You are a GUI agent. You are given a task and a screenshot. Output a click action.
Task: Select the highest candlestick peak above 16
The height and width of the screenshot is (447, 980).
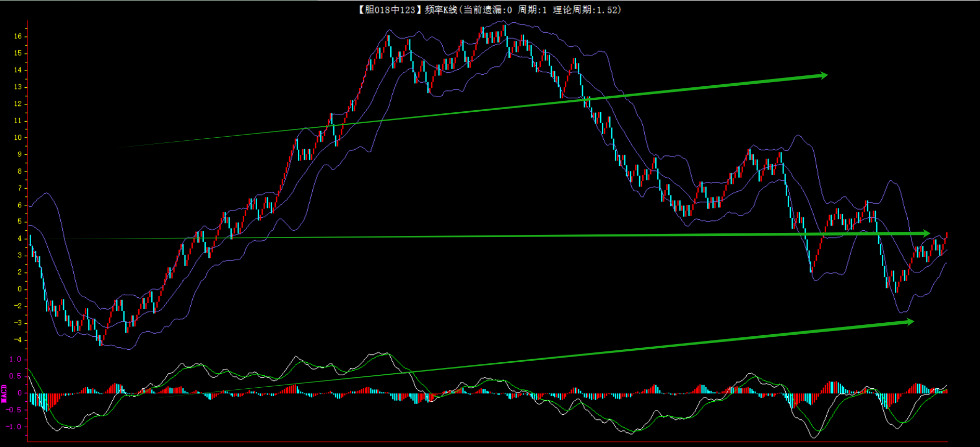(x=504, y=29)
